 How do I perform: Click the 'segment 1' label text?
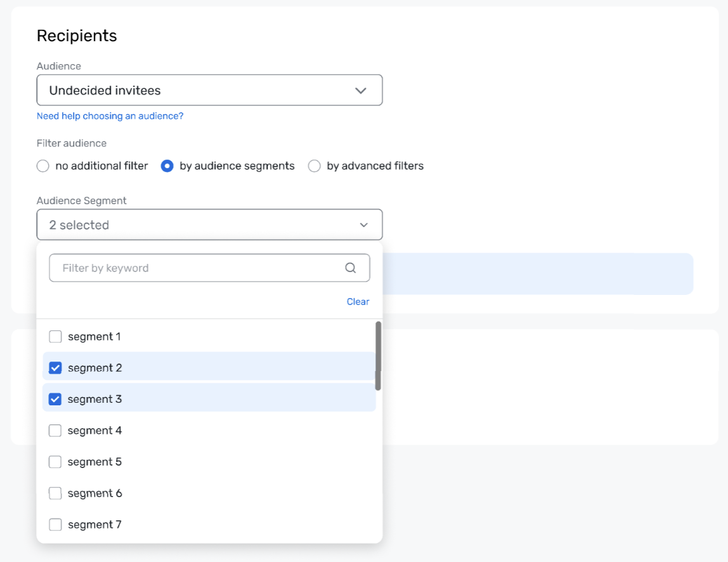pyautogui.click(x=94, y=336)
